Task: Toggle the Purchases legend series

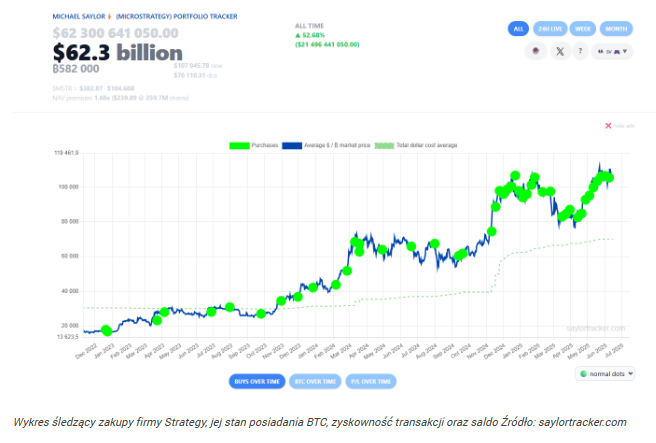Action: click(x=254, y=145)
